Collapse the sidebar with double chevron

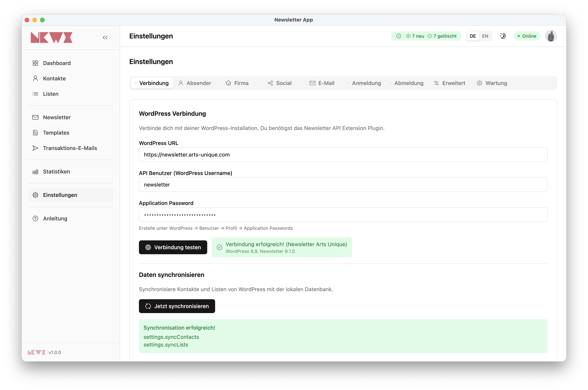point(105,37)
